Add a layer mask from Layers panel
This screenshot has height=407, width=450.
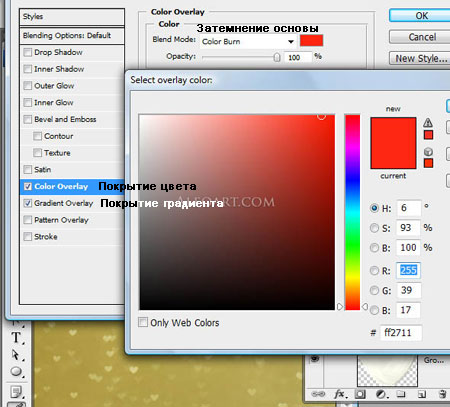click(x=360, y=394)
